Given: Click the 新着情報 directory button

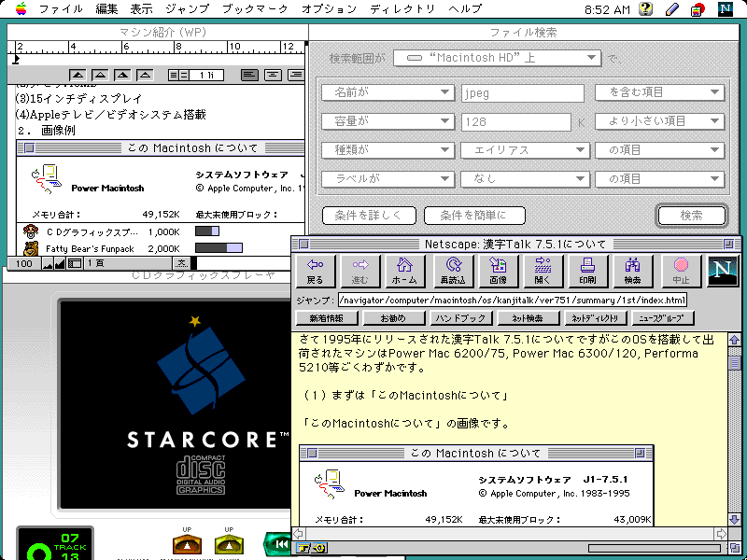Looking at the screenshot, I should click(327, 318).
